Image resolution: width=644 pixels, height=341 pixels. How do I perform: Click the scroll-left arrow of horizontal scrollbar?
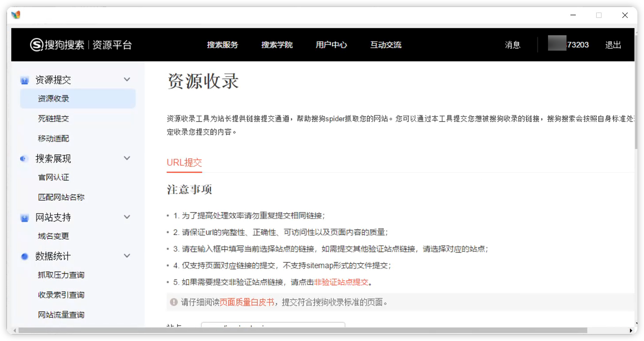(x=14, y=330)
